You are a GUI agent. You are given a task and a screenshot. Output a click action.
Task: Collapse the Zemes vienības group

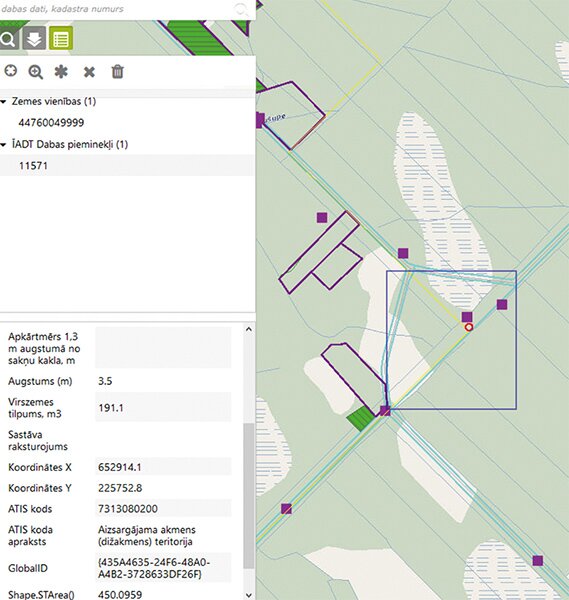[3, 102]
